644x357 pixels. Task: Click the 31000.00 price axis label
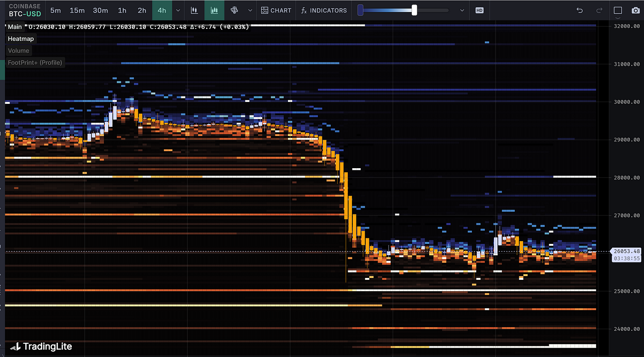(627, 64)
